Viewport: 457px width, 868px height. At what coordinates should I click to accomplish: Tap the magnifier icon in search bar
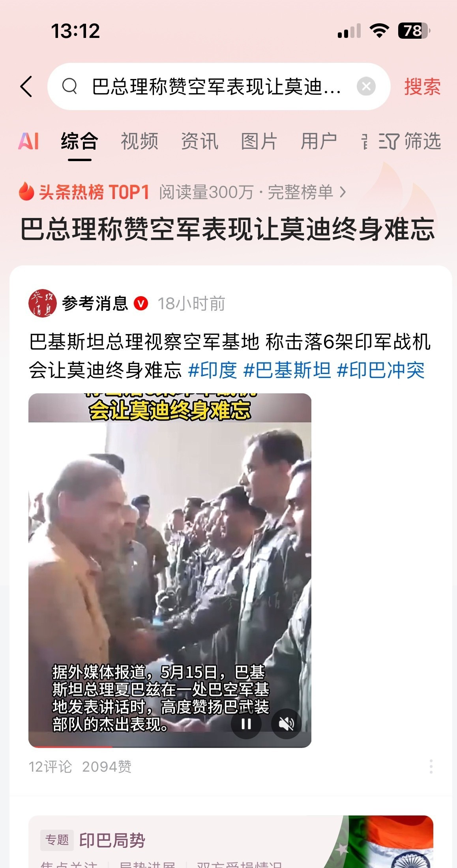point(70,86)
